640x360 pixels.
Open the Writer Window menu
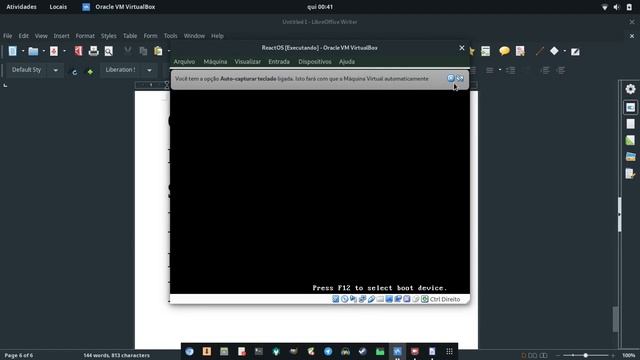194,36
